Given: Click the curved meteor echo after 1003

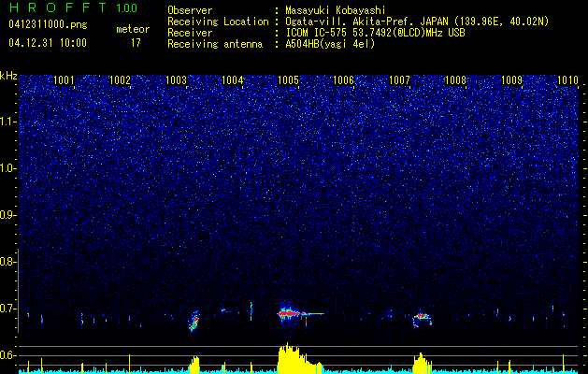Looking at the screenshot, I should (x=194, y=321).
